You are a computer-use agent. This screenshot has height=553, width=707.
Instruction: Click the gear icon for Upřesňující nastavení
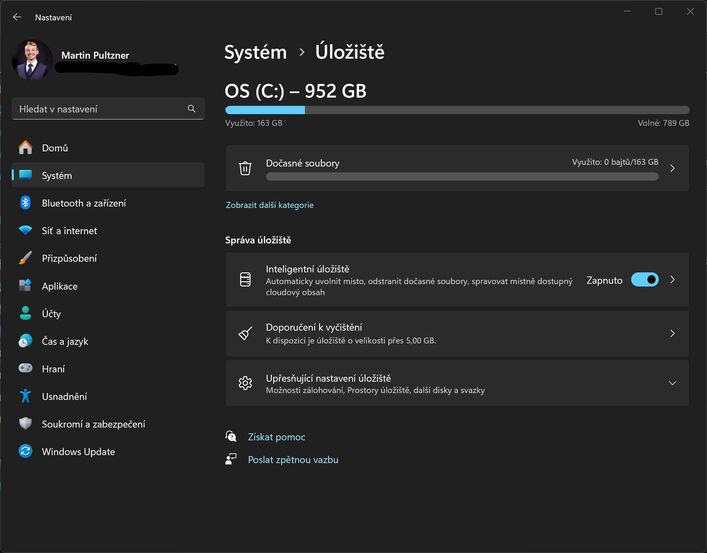pos(245,383)
